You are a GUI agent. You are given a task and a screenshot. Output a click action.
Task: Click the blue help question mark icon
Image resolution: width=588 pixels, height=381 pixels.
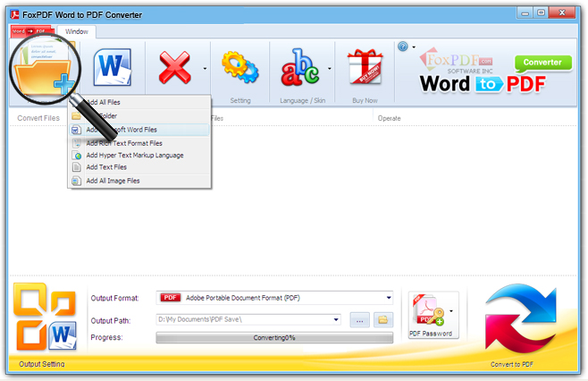point(403,47)
